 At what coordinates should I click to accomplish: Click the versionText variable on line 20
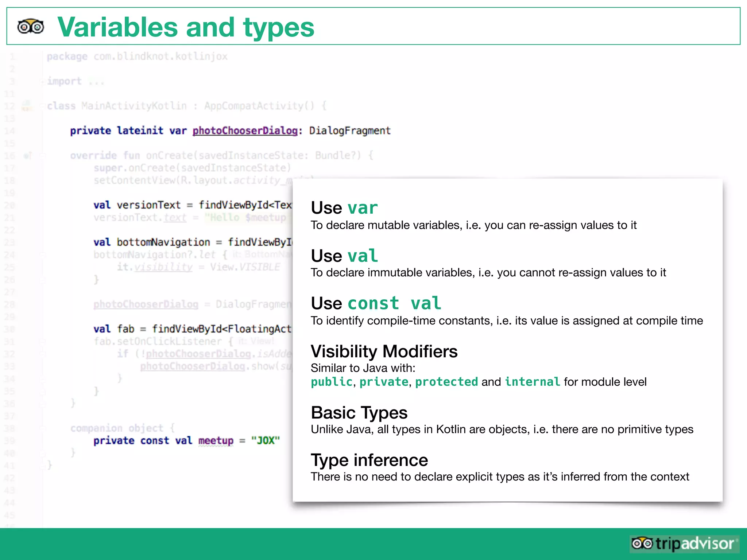148,205
